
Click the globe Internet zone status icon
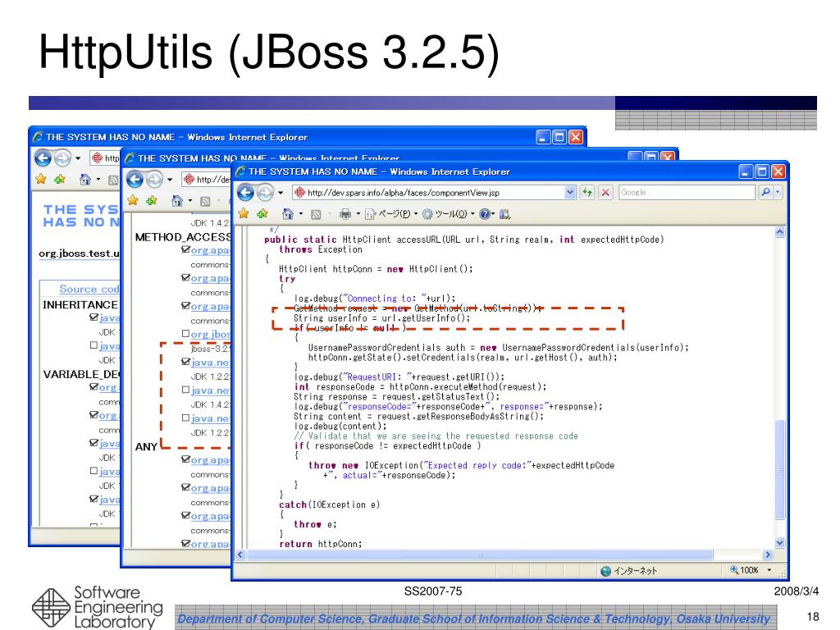coord(606,571)
